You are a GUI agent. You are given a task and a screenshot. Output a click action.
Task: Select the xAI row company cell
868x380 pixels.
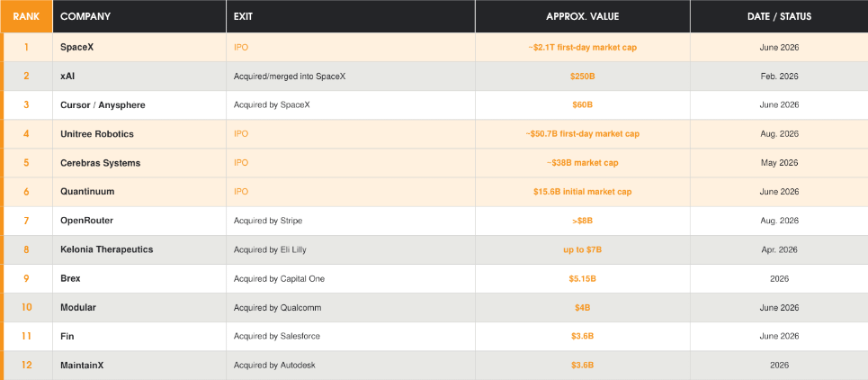tap(139, 76)
